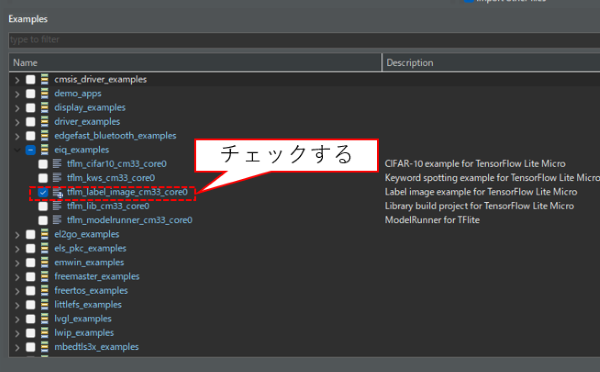Click the freemaster_examples category icon
This screenshot has height=372, width=600.
(x=45, y=277)
